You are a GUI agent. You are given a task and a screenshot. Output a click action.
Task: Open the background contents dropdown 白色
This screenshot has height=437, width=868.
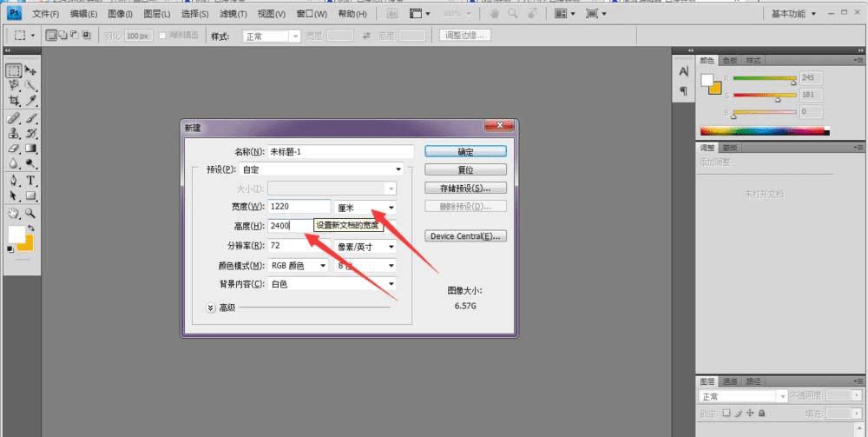coord(332,284)
